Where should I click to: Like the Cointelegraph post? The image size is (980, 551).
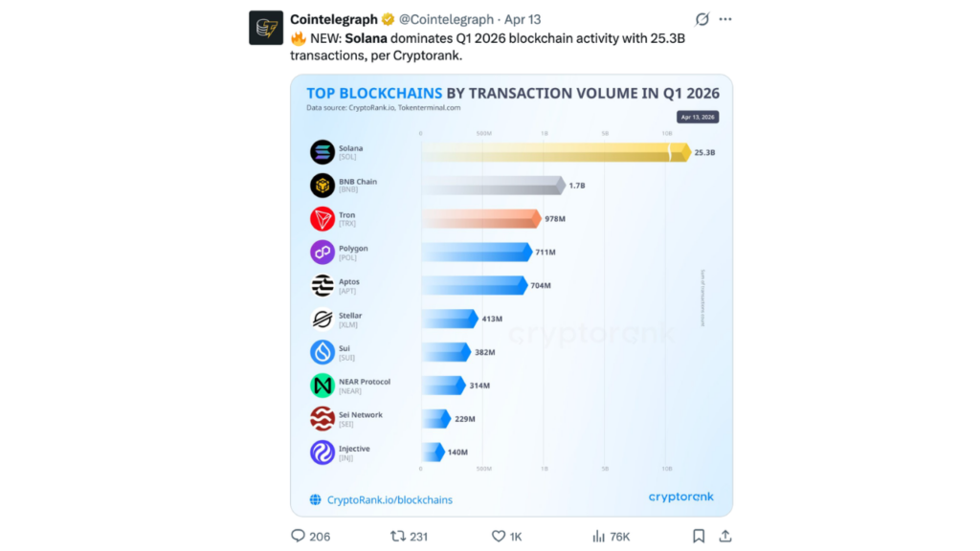497,536
